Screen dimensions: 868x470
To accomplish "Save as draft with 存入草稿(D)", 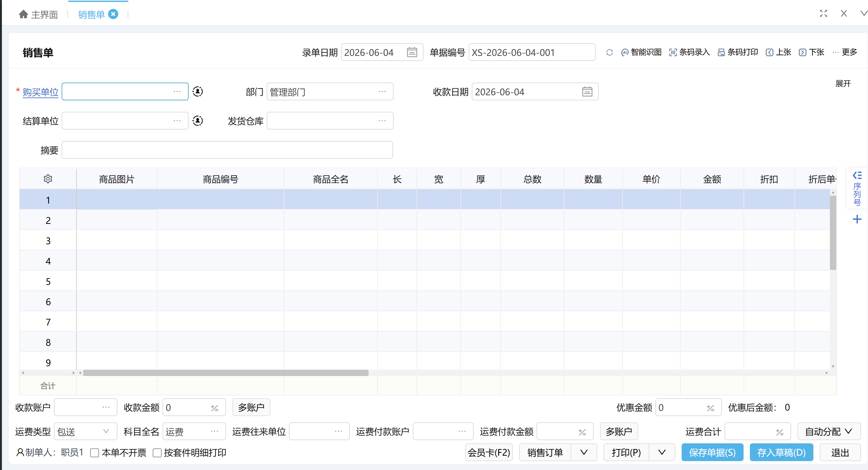I will click(781, 453).
